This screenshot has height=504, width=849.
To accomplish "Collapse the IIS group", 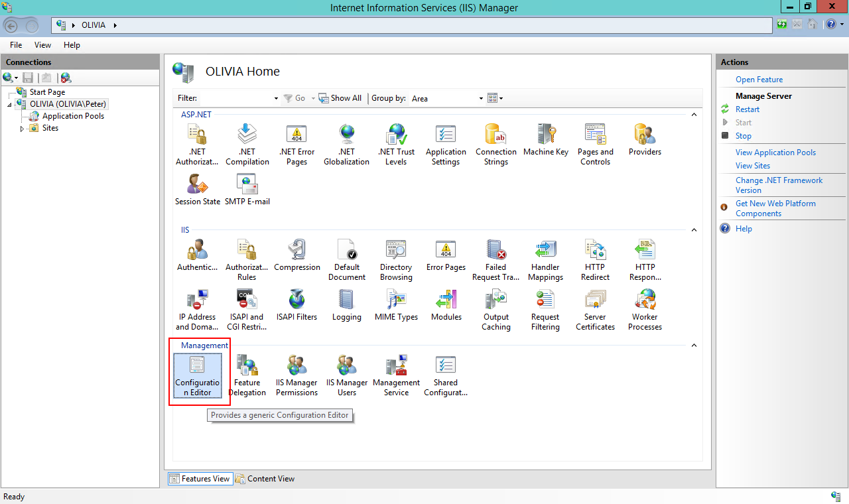I will [x=694, y=230].
